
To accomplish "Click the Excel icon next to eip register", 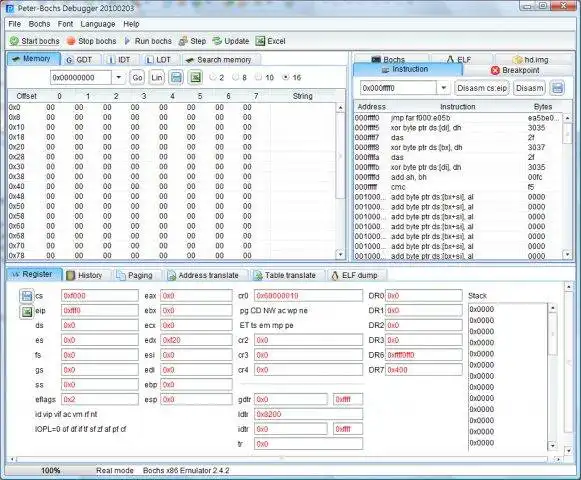I will tap(26, 312).
